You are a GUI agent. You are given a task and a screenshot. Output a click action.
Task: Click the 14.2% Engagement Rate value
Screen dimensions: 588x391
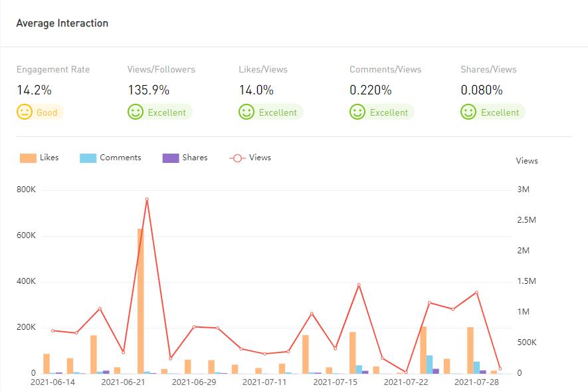(x=34, y=90)
